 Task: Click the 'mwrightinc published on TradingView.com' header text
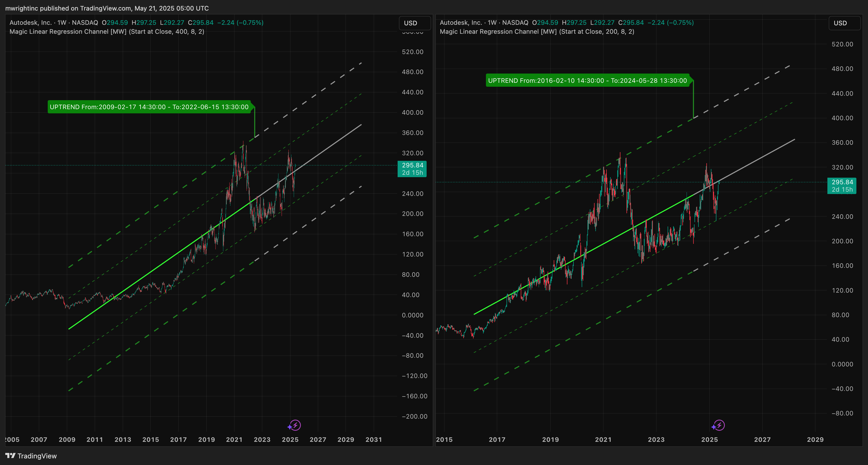point(107,8)
